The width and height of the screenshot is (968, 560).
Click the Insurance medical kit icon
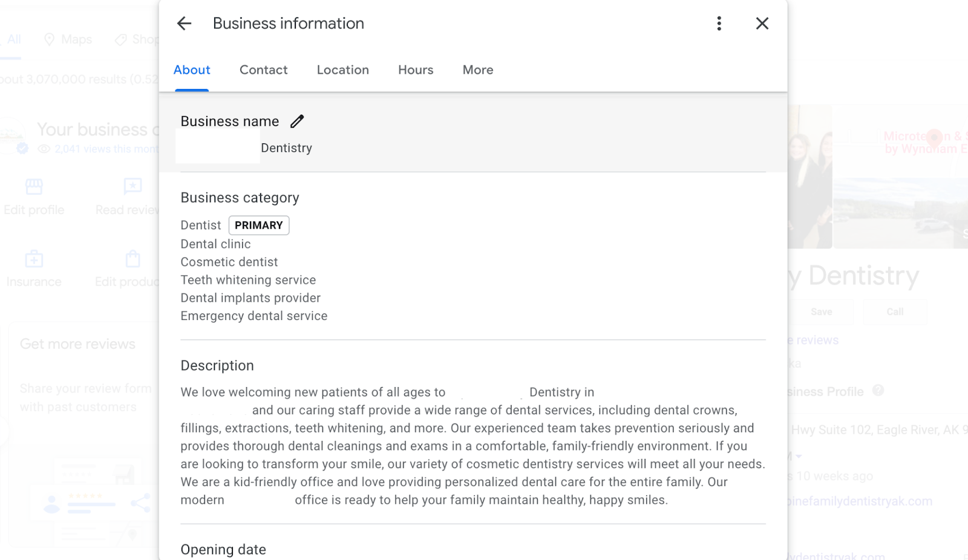34,259
